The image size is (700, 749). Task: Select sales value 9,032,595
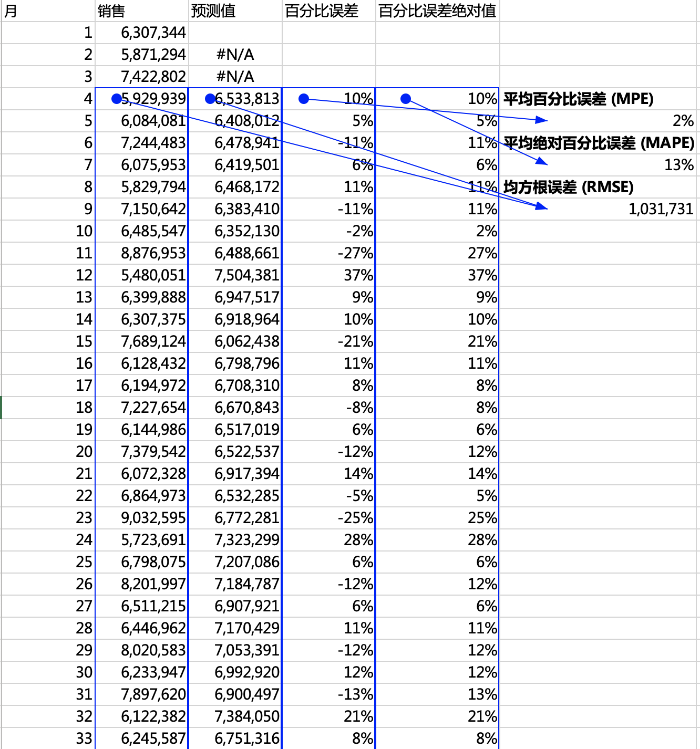[x=141, y=518]
